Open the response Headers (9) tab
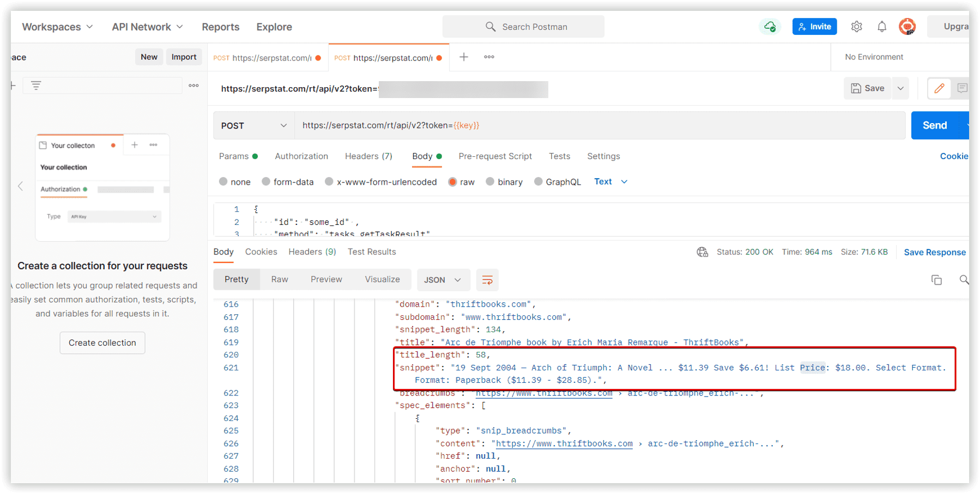The height and width of the screenshot is (494, 980). (x=312, y=252)
